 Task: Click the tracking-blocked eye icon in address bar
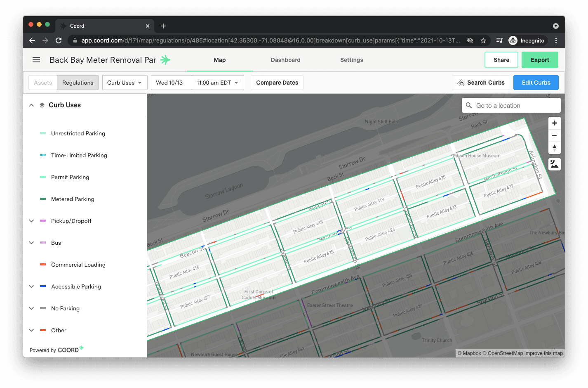[470, 40]
